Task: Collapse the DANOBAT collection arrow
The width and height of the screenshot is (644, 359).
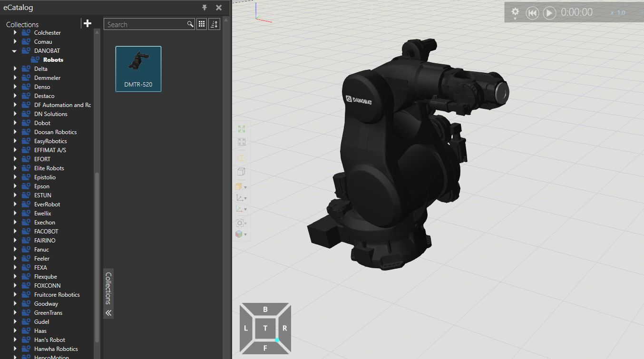Action: pos(14,51)
